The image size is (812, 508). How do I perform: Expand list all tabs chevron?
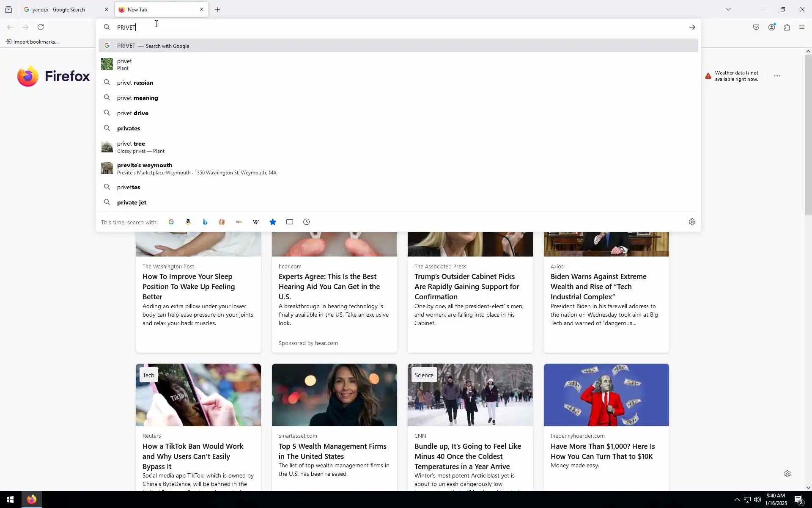point(728,9)
